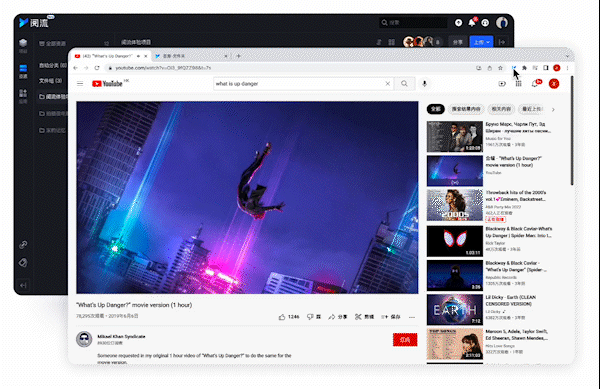This screenshot has height=389, width=600.
Task: Open the EARTH thumbnail video
Action: click(x=455, y=309)
